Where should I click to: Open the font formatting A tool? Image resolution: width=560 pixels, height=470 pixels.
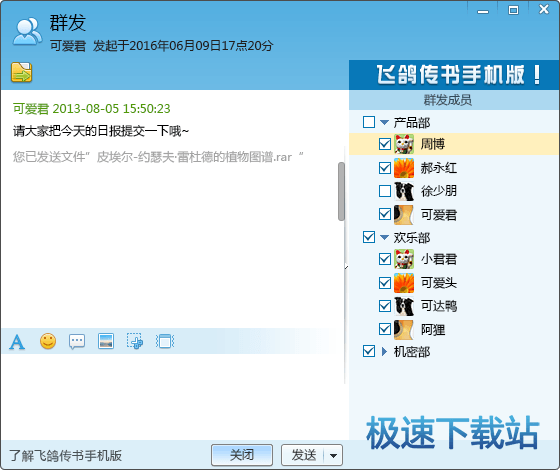point(17,342)
